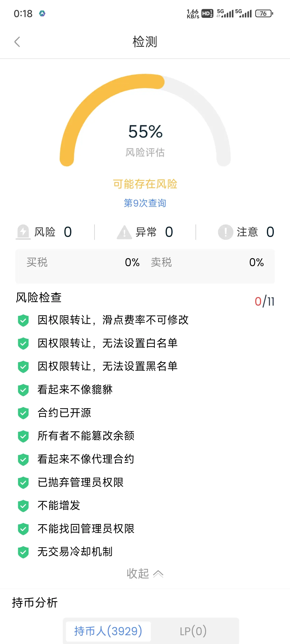
Task: Tap the green shield beside 看起来不像貔貅
Action: (23, 390)
